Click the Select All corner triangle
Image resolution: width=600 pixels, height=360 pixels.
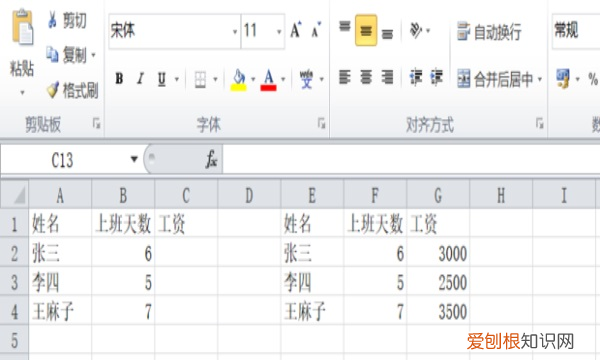15,195
